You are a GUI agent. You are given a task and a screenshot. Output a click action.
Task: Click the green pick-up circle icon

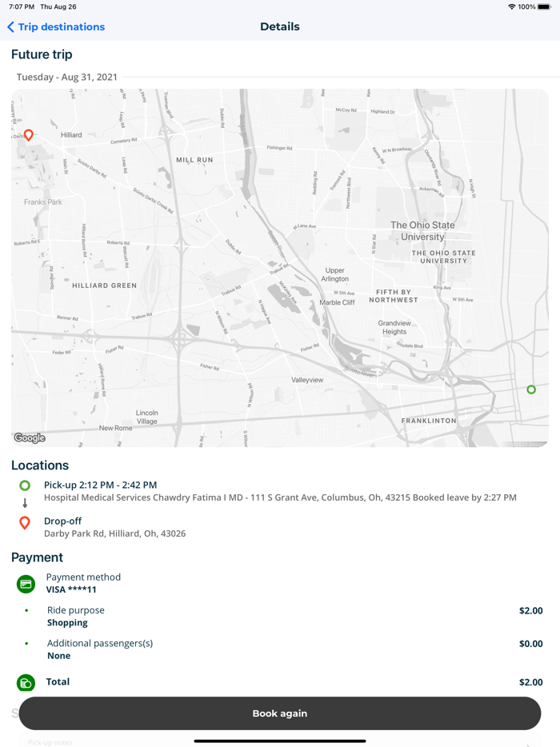(x=25, y=485)
